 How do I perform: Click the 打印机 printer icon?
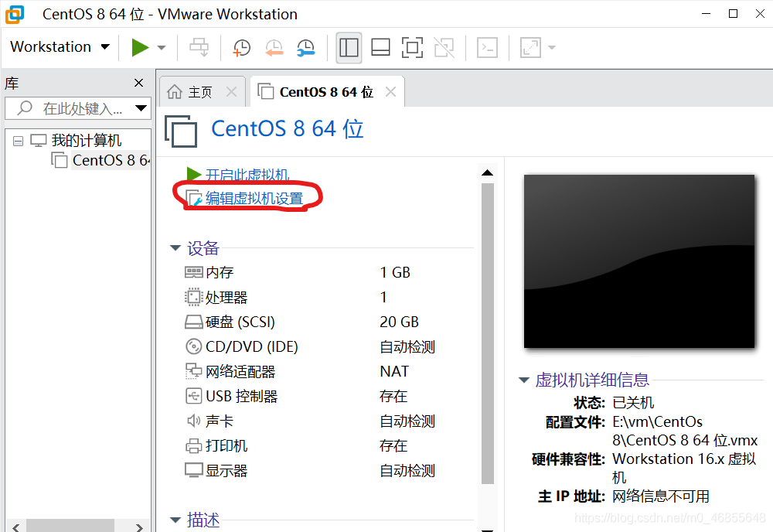pos(194,445)
